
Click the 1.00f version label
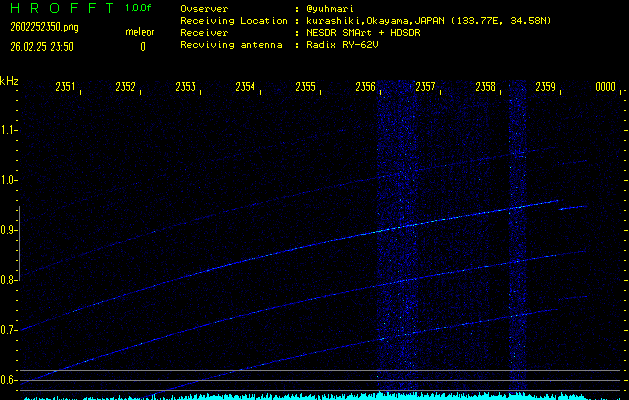tap(139, 8)
